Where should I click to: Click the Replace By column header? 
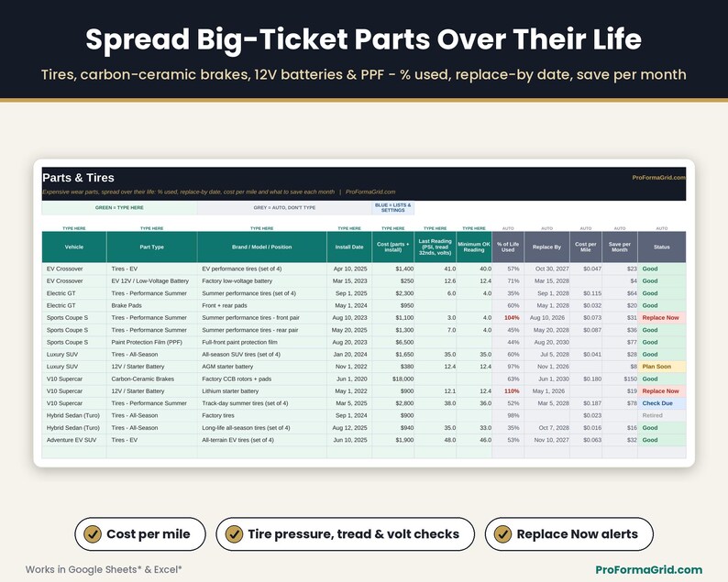(547, 247)
